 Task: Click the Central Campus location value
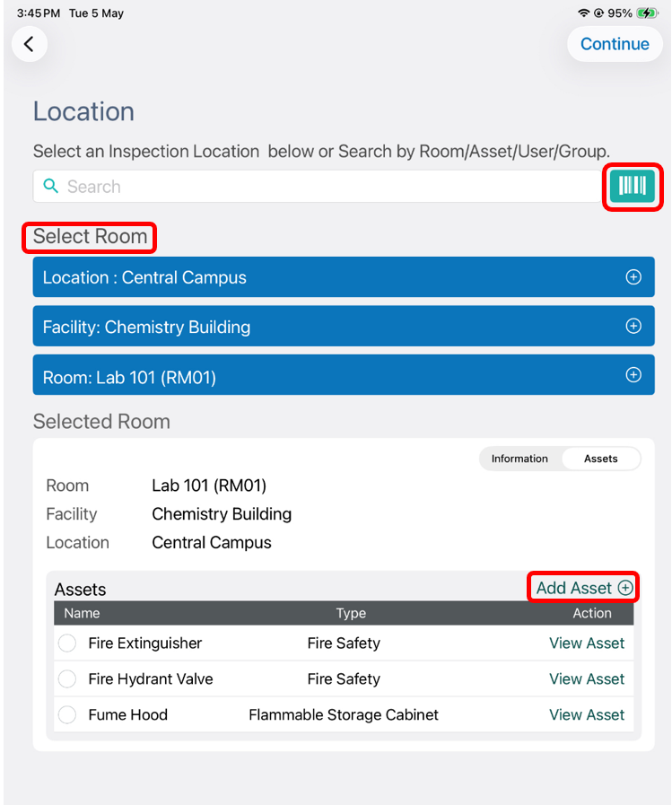pos(212,543)
